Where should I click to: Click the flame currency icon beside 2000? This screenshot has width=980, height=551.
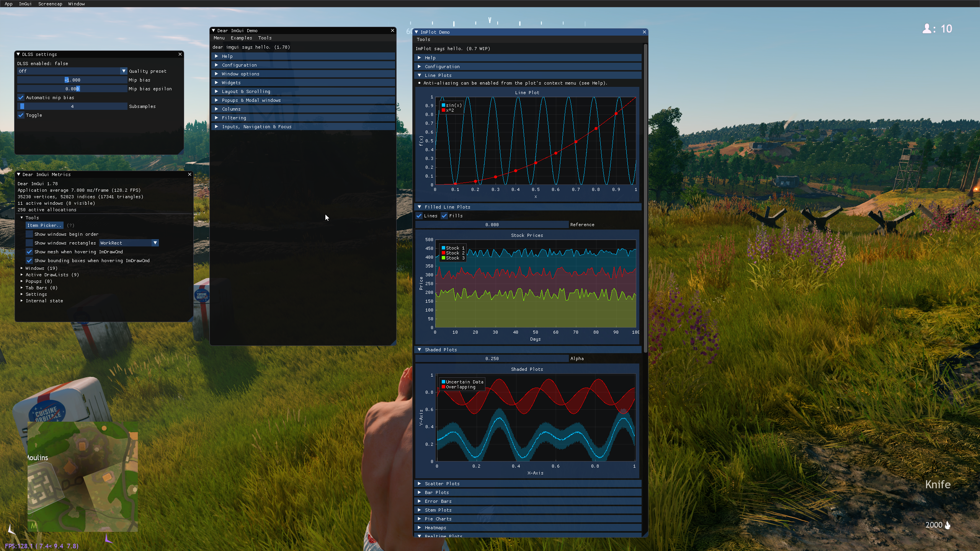coord(948,525)
